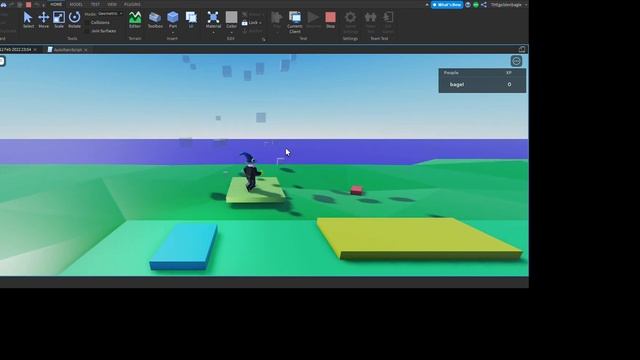Open the Mode Geometric dropdown
This screenshot has height=360, width=640.
(x=109, y=14)
